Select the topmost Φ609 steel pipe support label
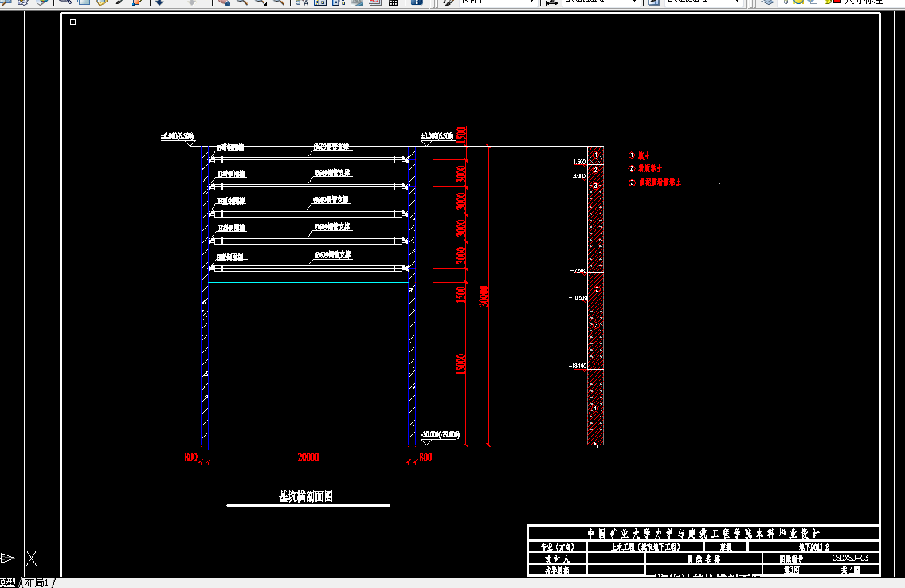This screenshot has width=905, height=588. point(332,147)
